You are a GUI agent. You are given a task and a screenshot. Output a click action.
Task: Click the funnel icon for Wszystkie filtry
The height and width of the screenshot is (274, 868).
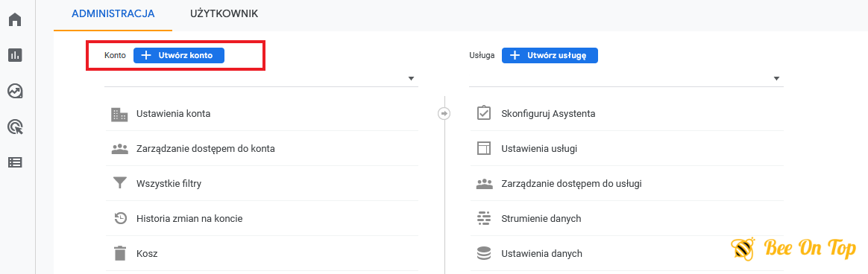pos(119,183)
